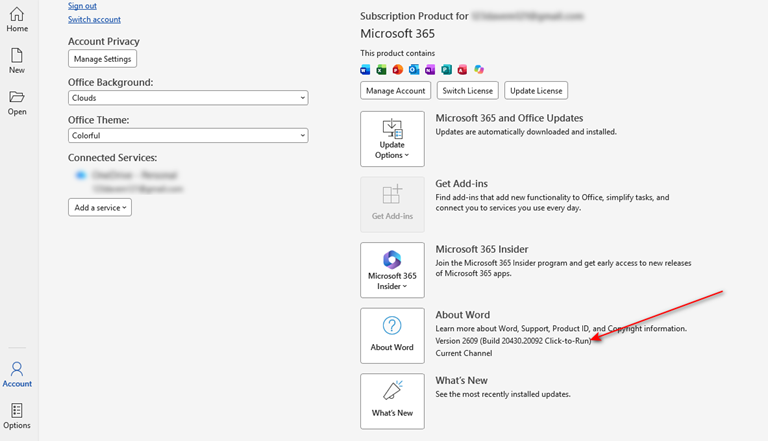Click the 'This product contains' text
Image resolution: width=768 pixels, height=441 pixels.
point(398,53)
